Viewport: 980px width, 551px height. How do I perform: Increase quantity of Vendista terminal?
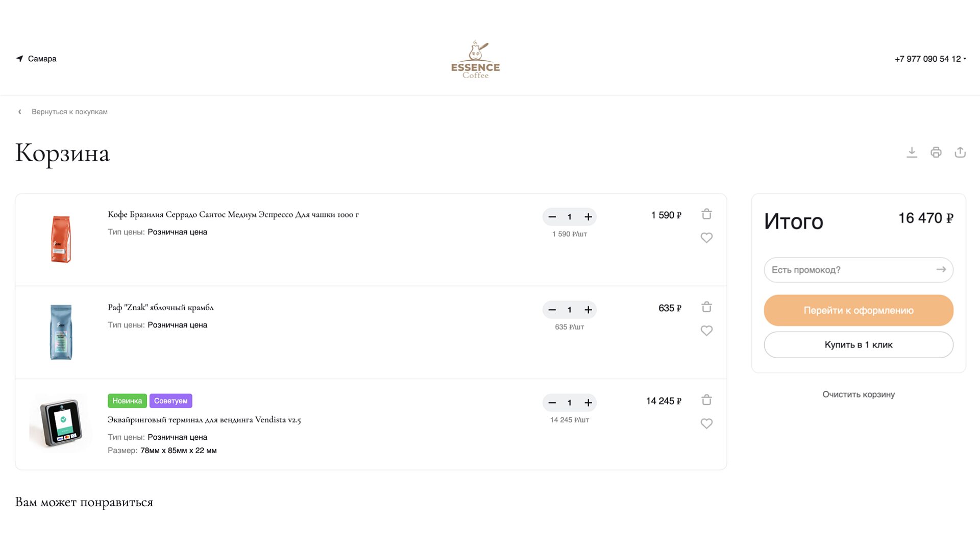pos(588,403)
